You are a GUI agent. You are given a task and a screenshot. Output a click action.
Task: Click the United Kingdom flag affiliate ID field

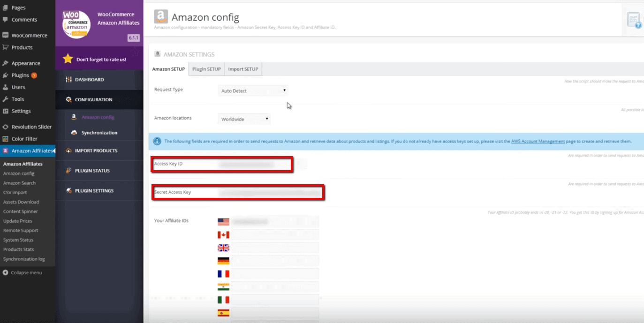275,248
